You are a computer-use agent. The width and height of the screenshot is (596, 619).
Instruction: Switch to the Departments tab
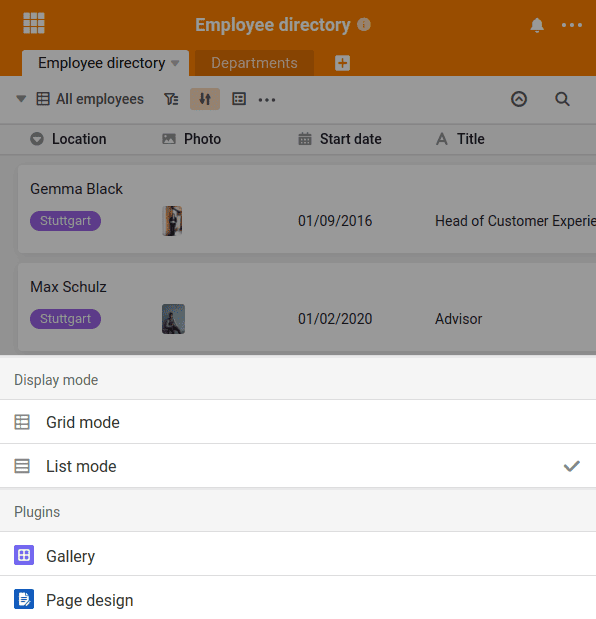click(x=254, y=63)
